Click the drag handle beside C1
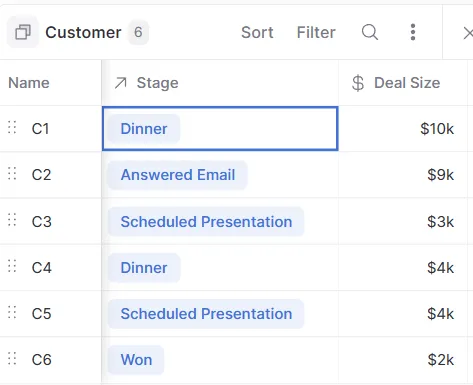473x385 pixels. point(12,128)
